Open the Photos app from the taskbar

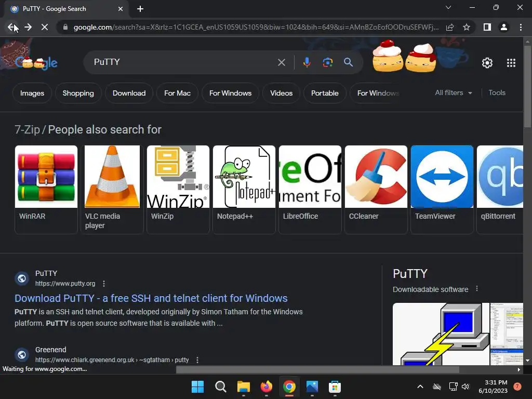click(312, 387)
